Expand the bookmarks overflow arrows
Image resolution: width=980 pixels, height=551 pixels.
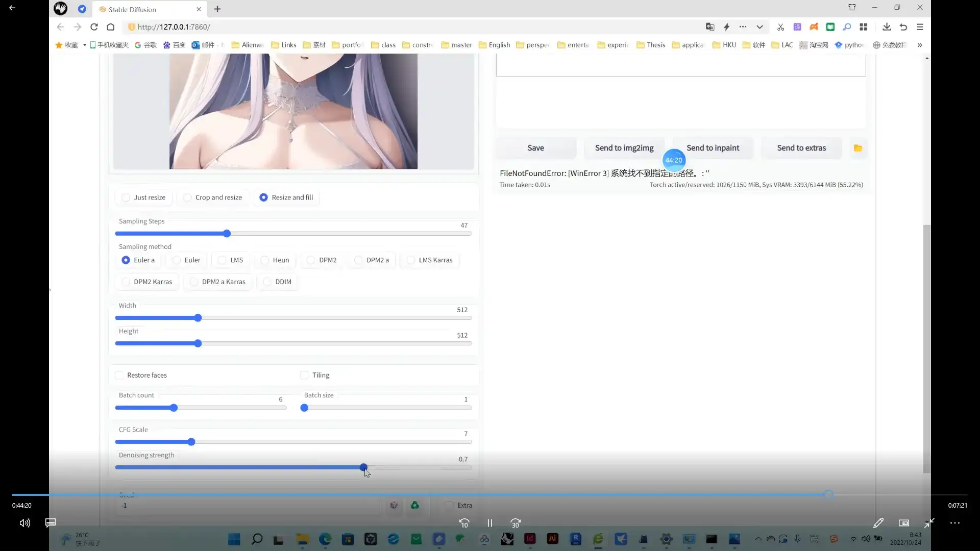point(919,45)
